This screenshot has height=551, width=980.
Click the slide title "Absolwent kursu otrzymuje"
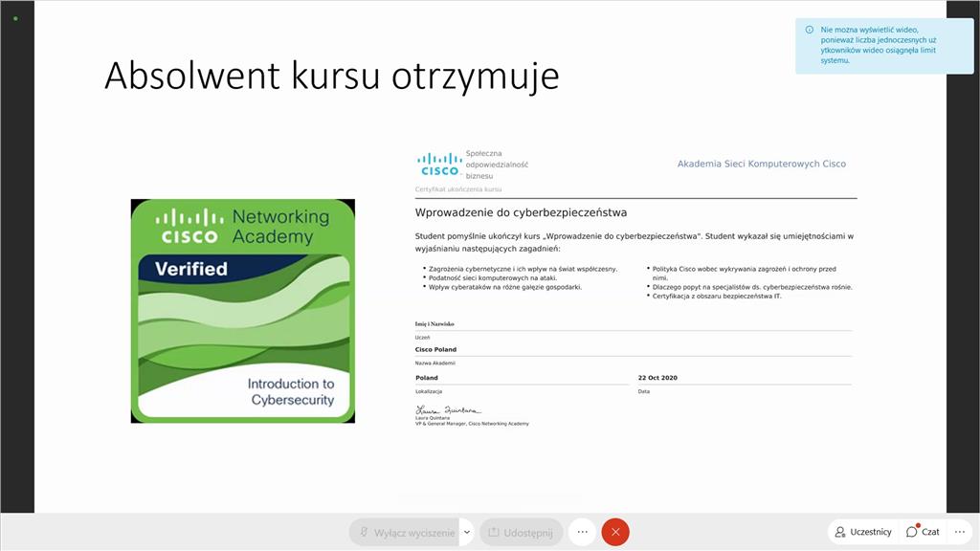(x=332, y=77)
